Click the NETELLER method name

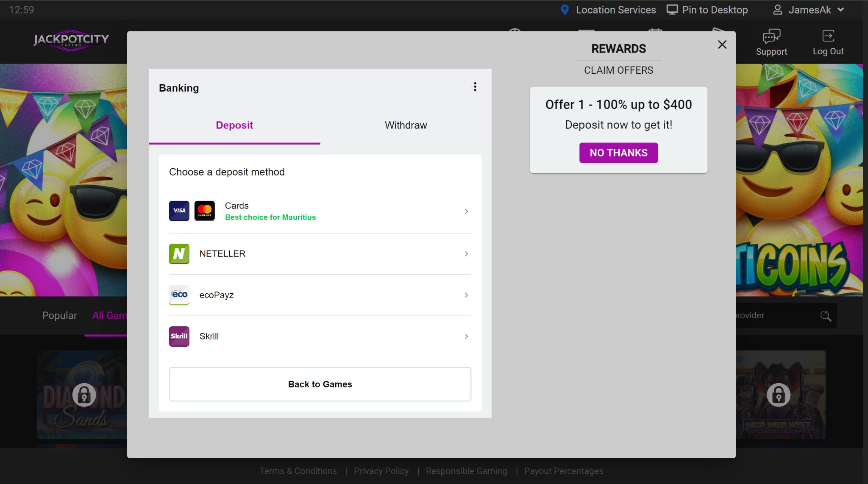click(223, 254)
